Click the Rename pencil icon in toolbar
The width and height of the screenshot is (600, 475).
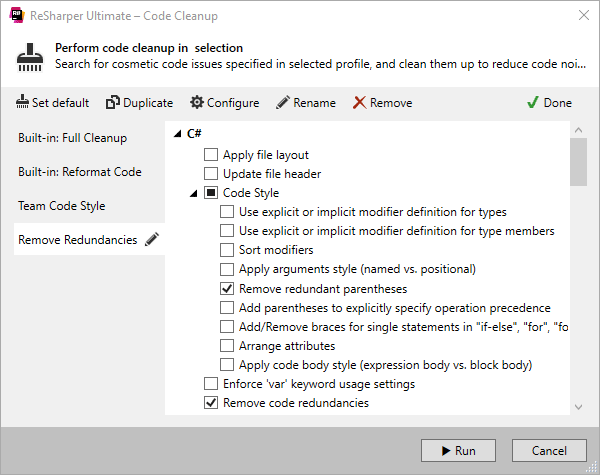tap(283, 102)
